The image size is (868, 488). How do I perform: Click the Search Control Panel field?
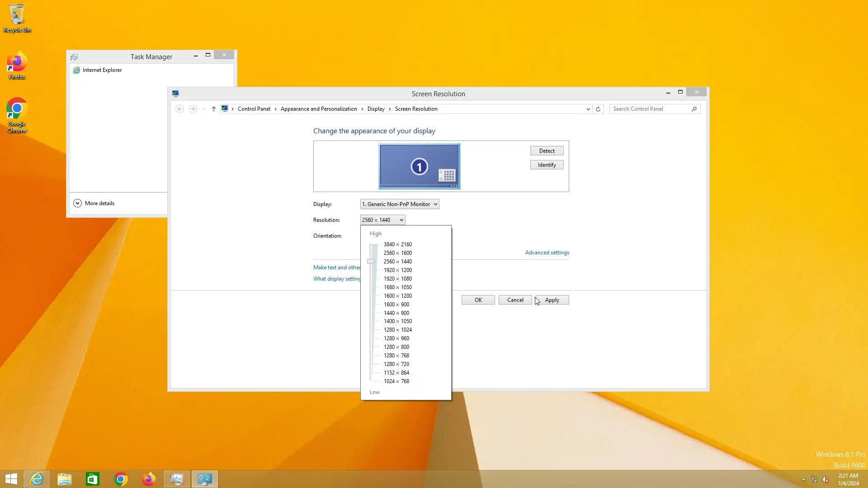tap(650, 109)
